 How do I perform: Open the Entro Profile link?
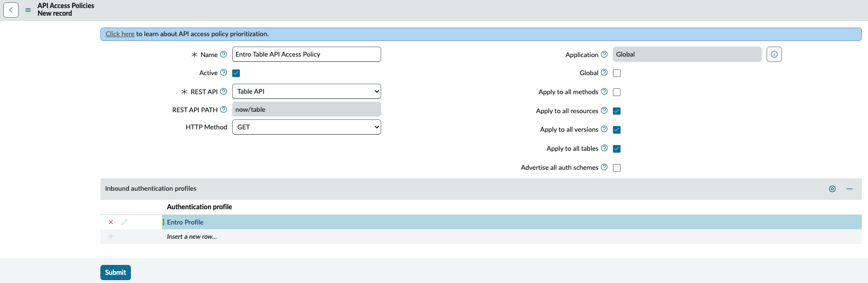(185, 222)
